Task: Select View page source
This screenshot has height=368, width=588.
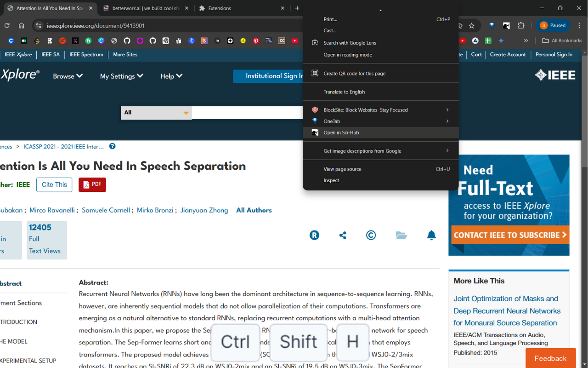Action: click(381, 169)
